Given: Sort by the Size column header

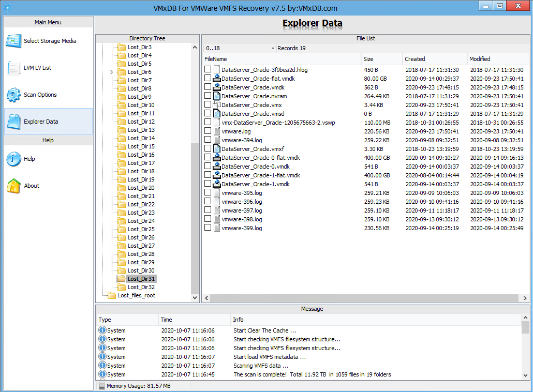Looking at the screenshot, I should click(x=382, y=59).
